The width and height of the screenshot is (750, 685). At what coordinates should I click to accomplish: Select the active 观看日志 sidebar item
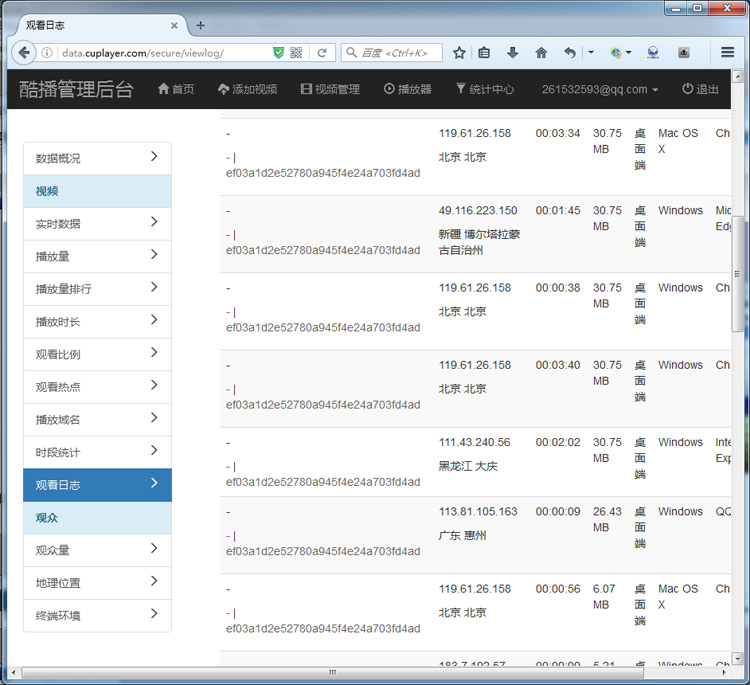[x=98, y=485]
